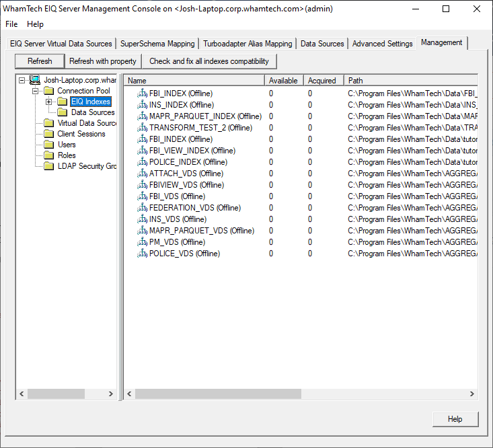The width and height of the screenshot is (493, 448).
Task: Open the File menu
Action: (x=11, y=24)
